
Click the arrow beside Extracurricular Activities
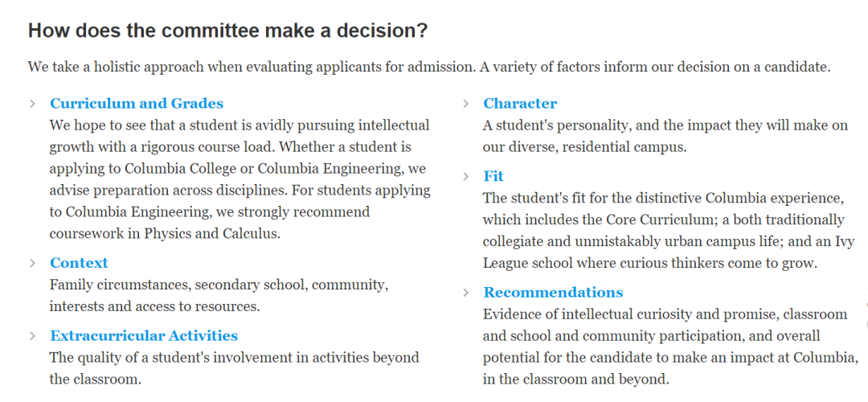pos(32,335)
